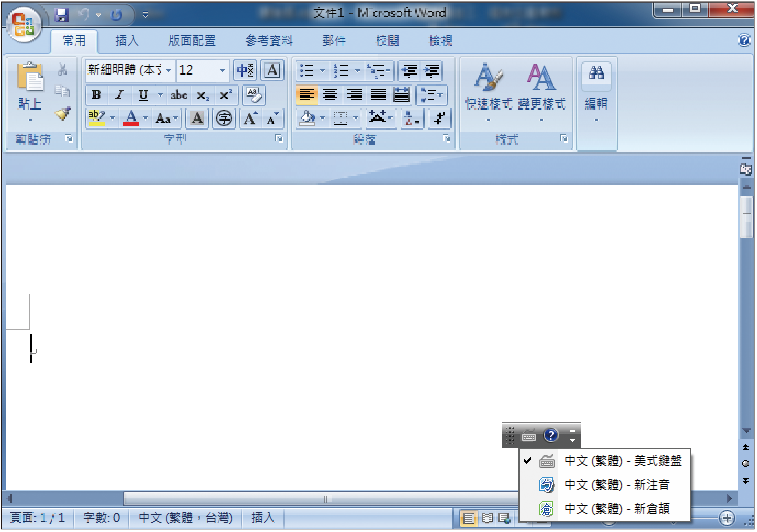
Task: Open the 版面配置 tab
Action: 192,41
